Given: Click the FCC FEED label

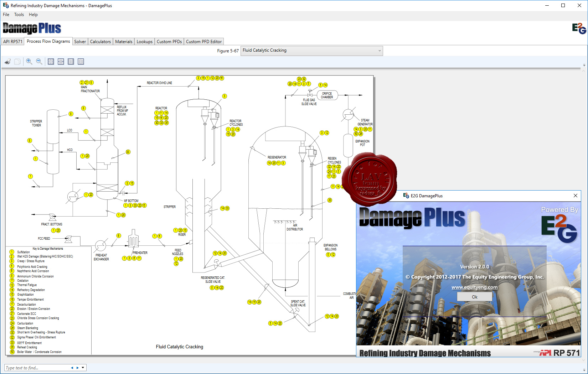Looking at the screenshot, I should tap(44, 239).
